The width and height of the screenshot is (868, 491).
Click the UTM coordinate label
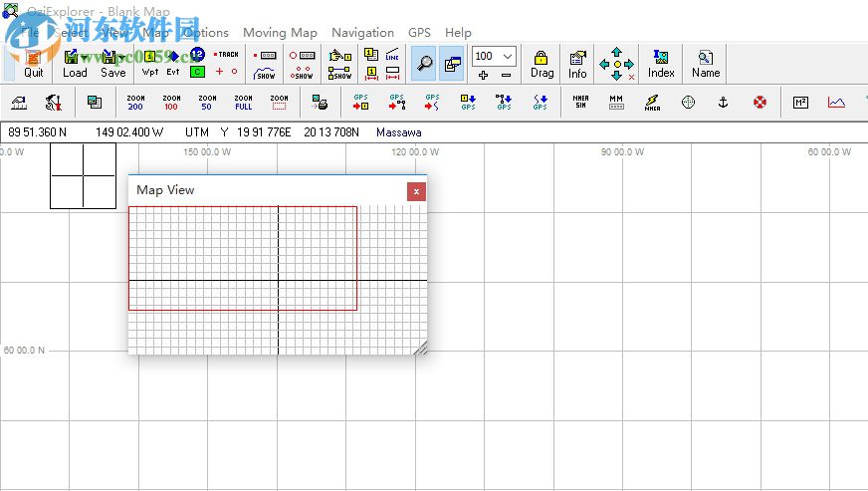pos(196,132)
